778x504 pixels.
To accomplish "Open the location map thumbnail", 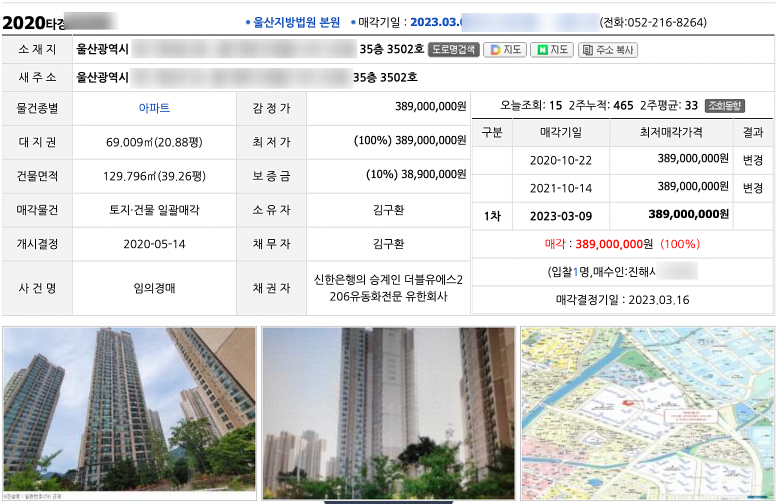I will point(647,411).
